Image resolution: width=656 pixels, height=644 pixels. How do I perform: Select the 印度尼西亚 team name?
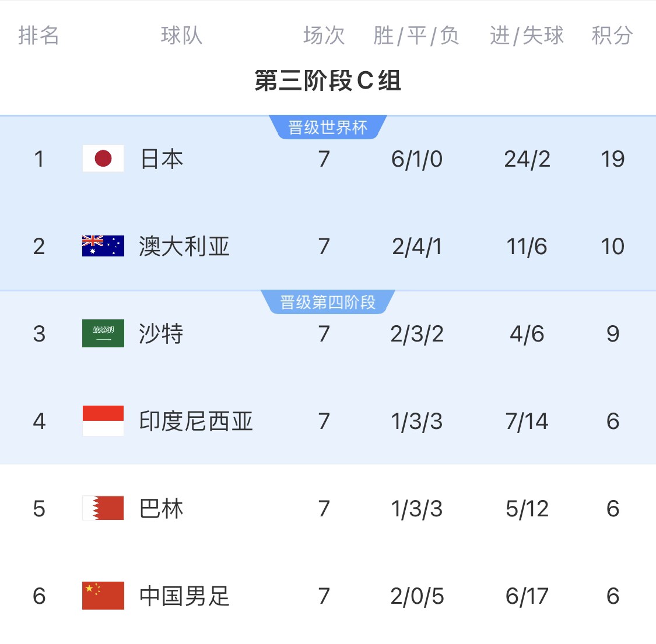click(196, 421)
